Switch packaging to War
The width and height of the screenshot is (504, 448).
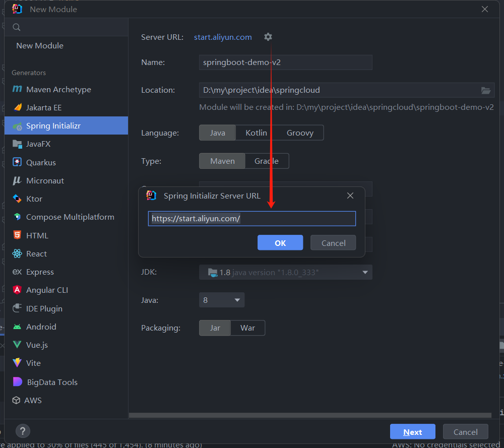coord(247,328)
